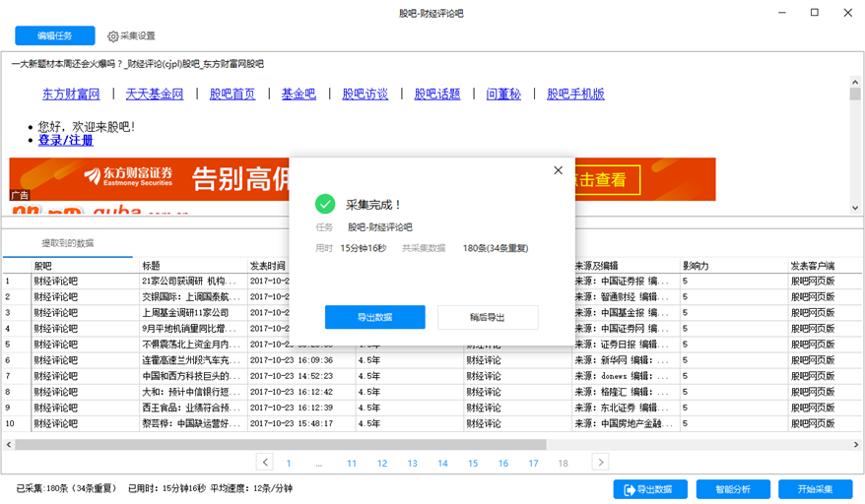This screenshot has height=504, width=865.
Task: Click the pagination ellipsis
Action: tap(319, 465)
